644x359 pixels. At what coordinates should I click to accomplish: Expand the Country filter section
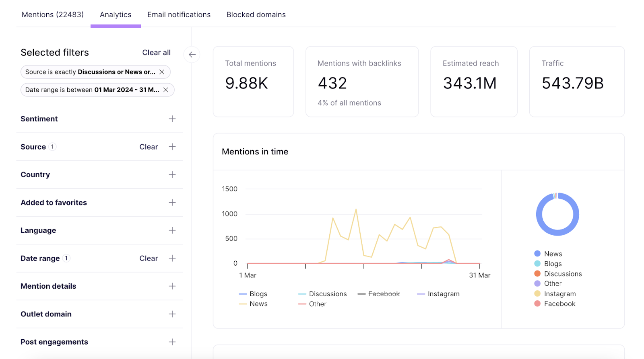[172, 174]
